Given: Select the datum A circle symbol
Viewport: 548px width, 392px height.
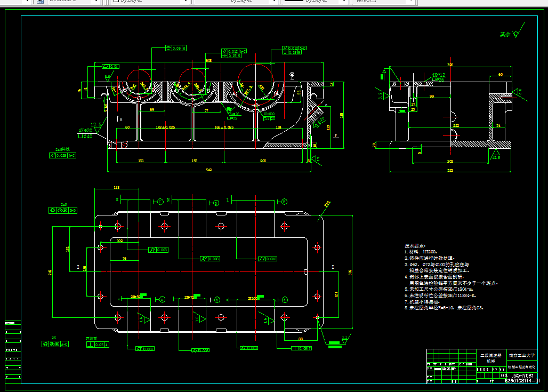Looking at the screenshot, I should 162,299.
